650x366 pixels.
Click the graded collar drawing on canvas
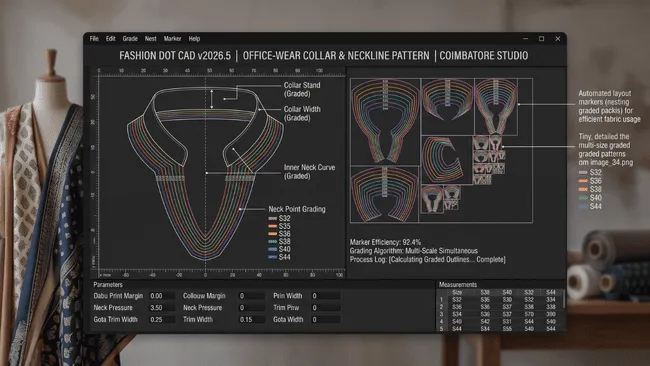pyautogui.click(x=206, y=173)
